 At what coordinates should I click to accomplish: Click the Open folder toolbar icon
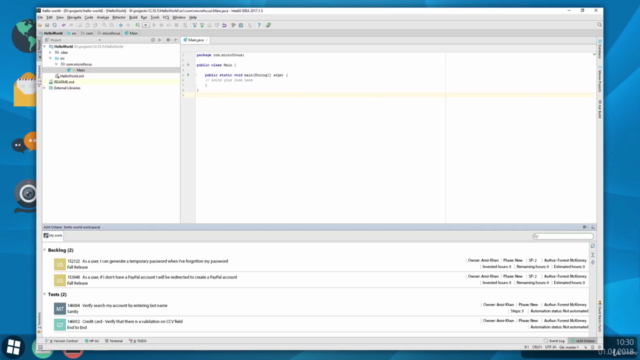(x=40, y=25)
